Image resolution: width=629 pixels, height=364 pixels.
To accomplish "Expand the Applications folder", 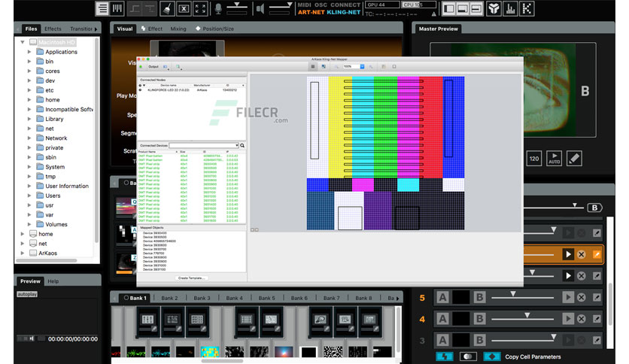I will pos(29,52).
